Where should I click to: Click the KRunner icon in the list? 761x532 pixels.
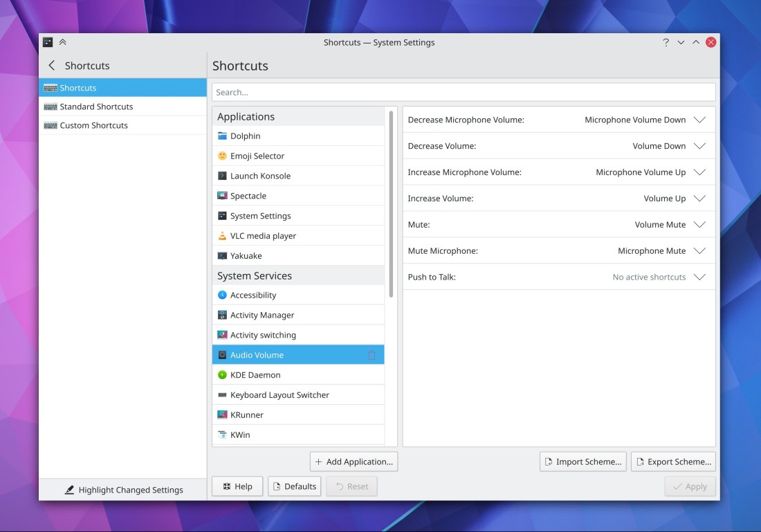coord(222,415)
